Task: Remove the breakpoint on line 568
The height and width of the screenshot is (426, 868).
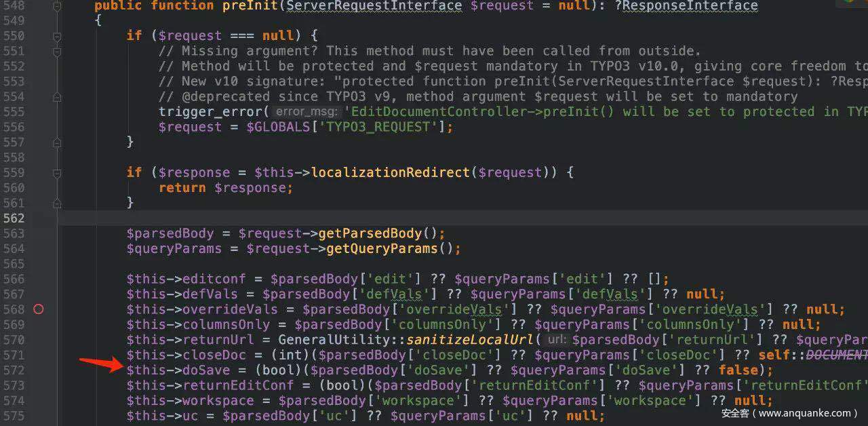Action: 39,309
